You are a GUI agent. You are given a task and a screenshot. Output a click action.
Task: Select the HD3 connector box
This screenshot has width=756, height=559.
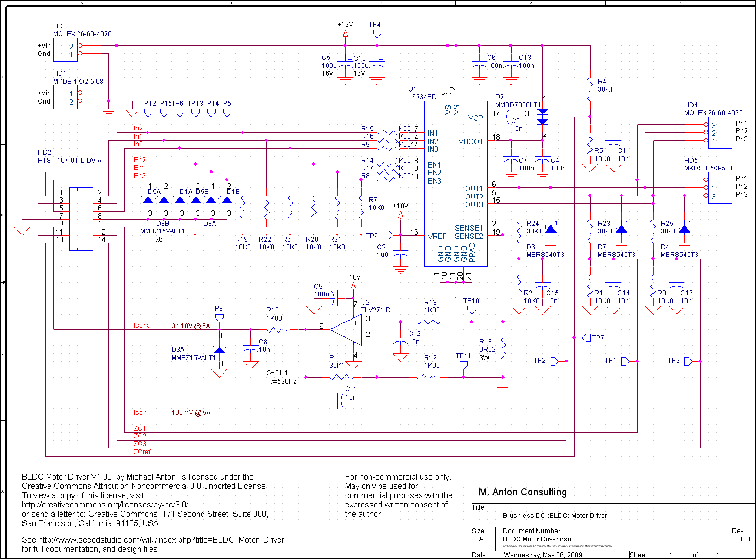[65, 50]
